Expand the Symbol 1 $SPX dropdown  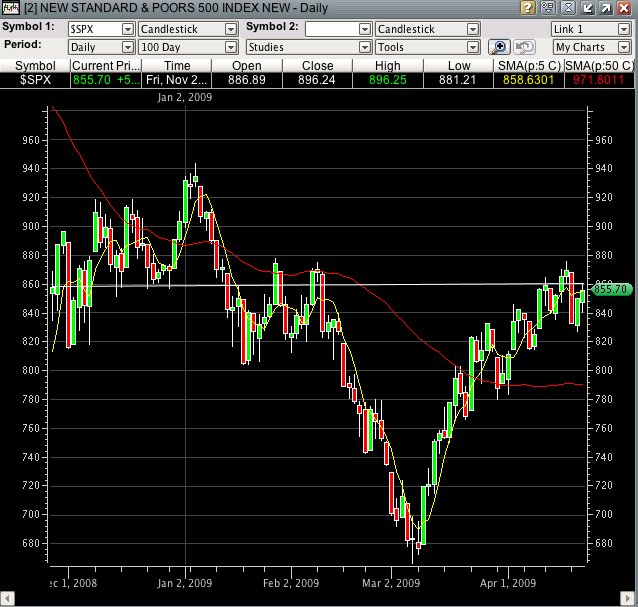click(127, 30)
